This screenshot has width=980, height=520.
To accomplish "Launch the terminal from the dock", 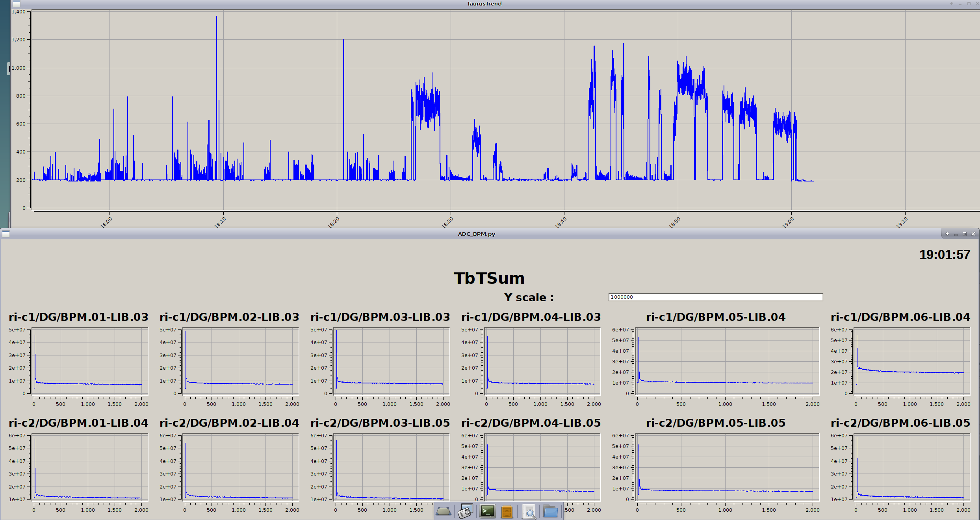I will pos(488,511).
